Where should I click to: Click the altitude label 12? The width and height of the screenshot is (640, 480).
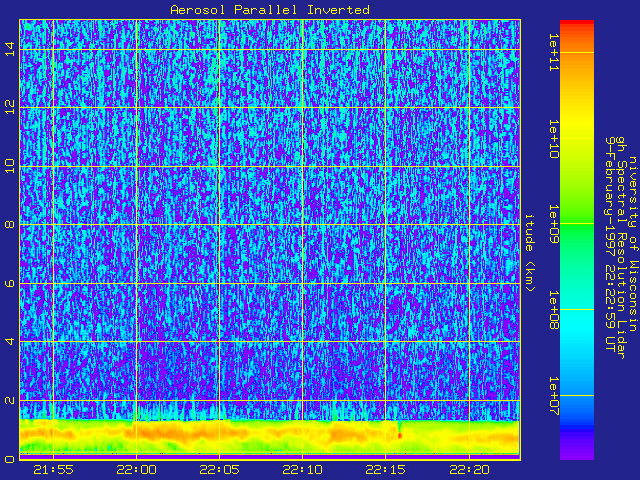tap(10, 107)
